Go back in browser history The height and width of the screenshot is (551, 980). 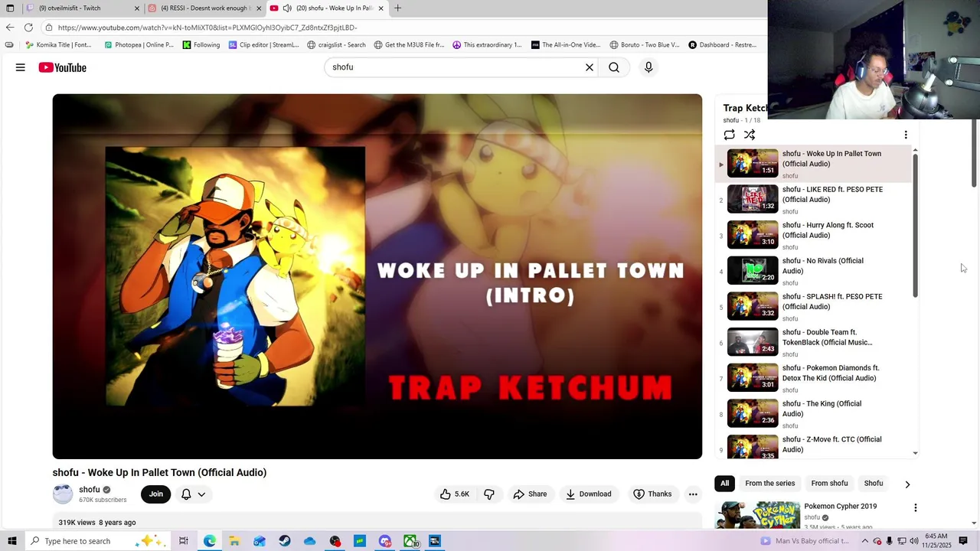coord(10,28)
